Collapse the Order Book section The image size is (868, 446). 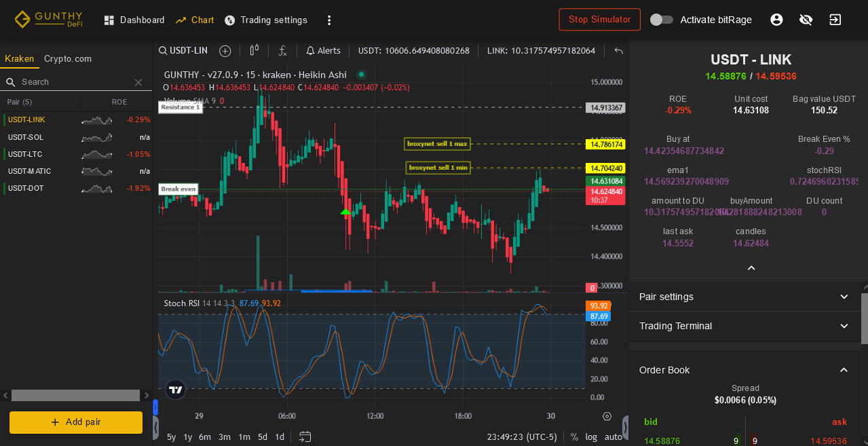click(744, 370)
